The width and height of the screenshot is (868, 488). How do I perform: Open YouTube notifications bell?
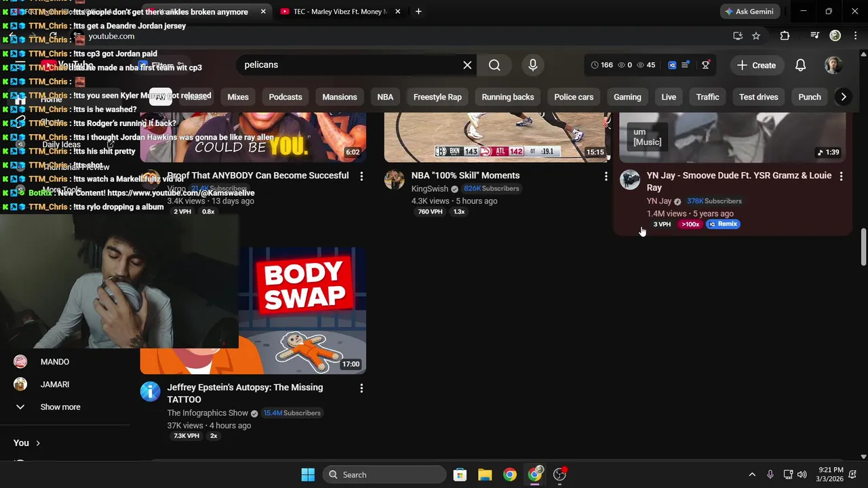[x=800, y=65]
